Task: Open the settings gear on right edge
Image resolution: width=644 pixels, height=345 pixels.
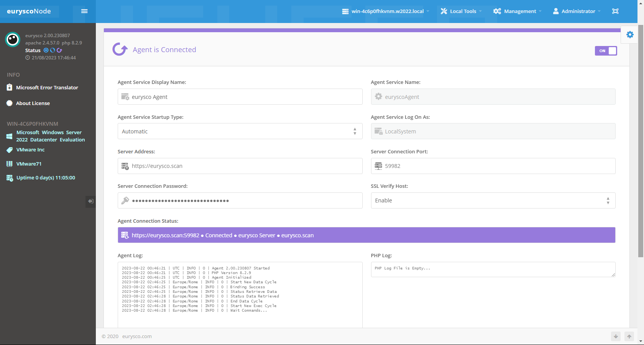Action: pyautogui.click(x=630, y=34)
